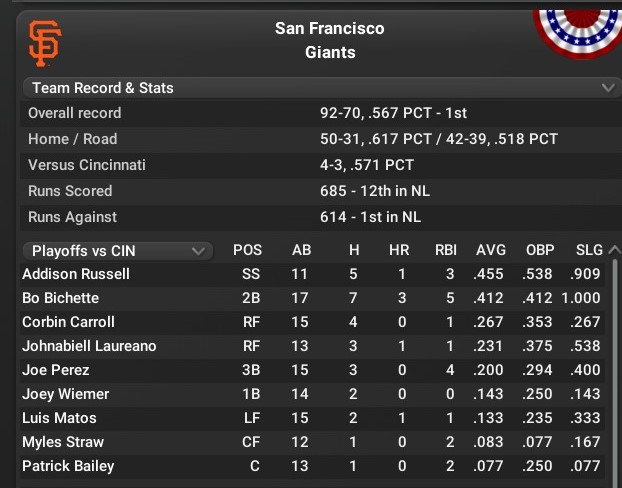The image size is (622, 488).
Task: Open Joey Wiemer's player page
Action: pyautogui.click(x=66, y=394)
